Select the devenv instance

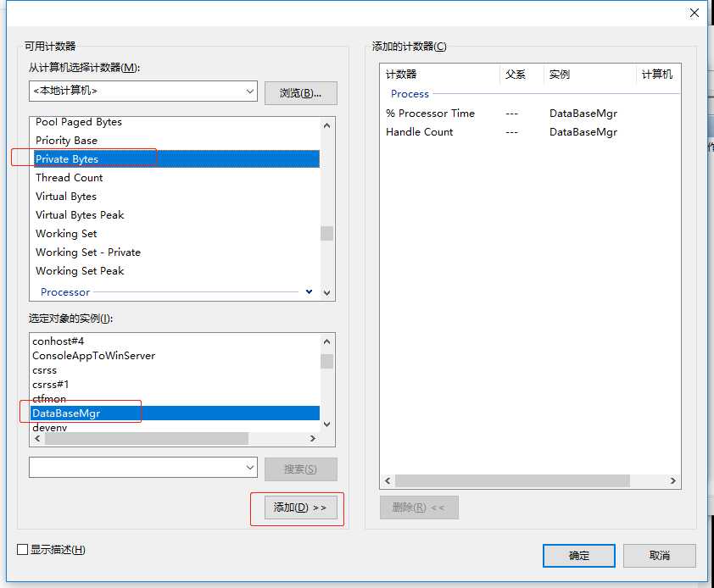tap(176, 427)
